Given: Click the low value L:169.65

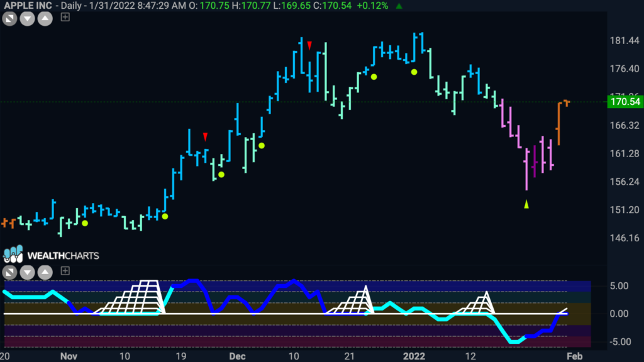Looking at the screenshot, I should [292, 6].
